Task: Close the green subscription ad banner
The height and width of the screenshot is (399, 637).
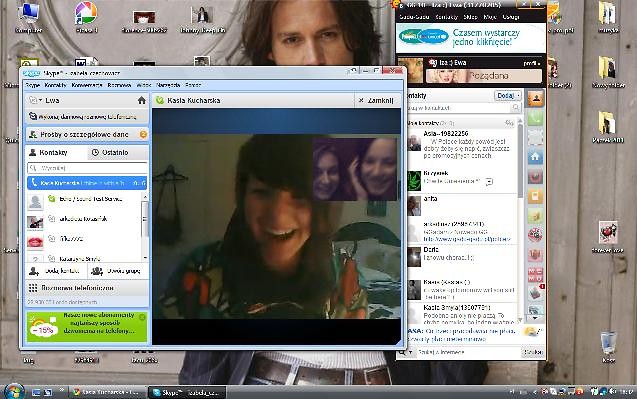Action: [142, 317]
